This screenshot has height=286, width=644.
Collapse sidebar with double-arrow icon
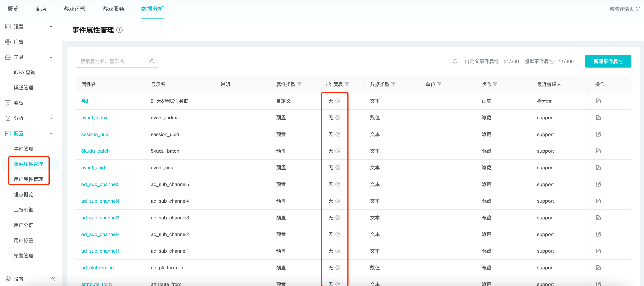[x=53, y=279]
